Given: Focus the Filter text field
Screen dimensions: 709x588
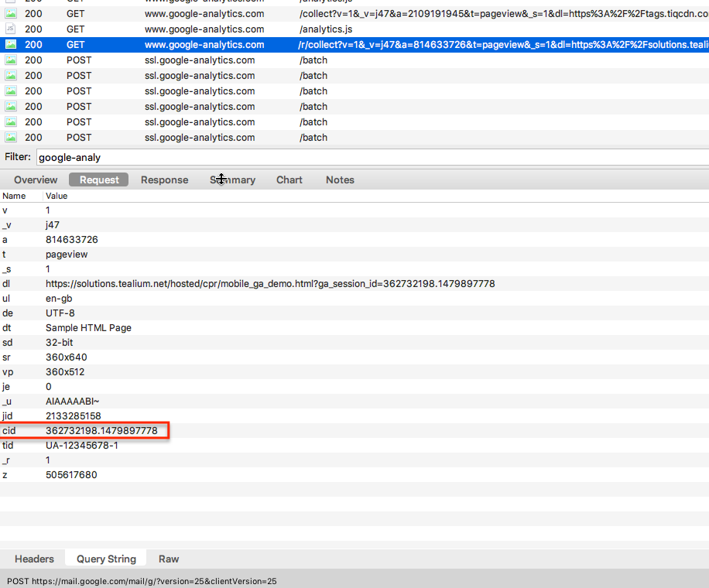Looking at the screenshot, I should point(372,157).
